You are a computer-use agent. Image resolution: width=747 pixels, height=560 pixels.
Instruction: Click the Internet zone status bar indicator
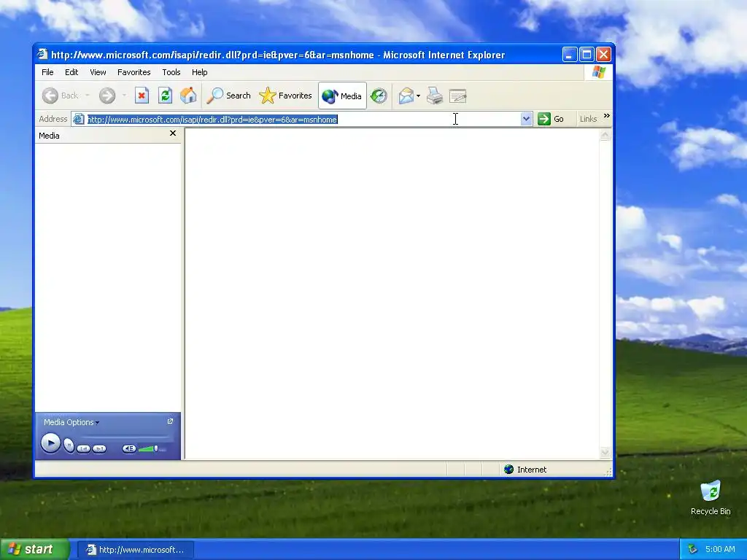tap(525, 470)
